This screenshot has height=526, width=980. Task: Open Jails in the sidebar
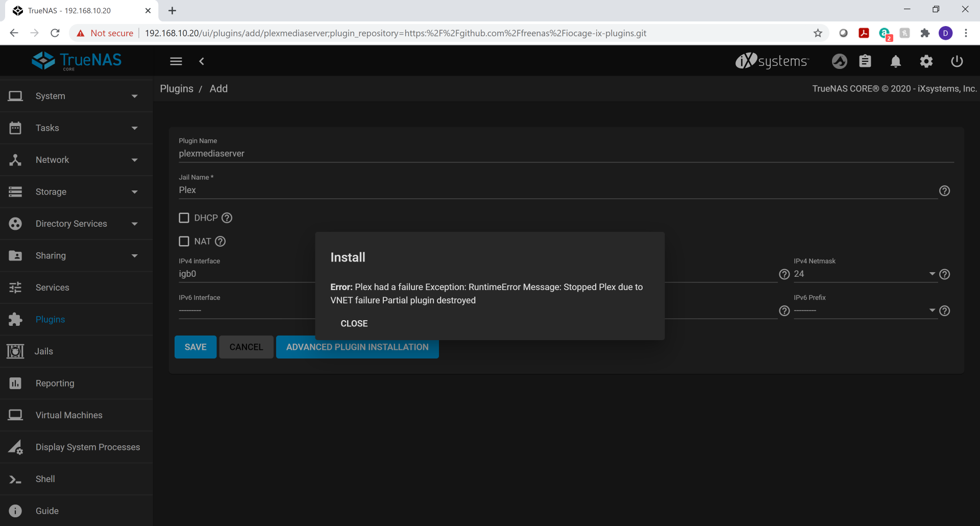point(77,351)
